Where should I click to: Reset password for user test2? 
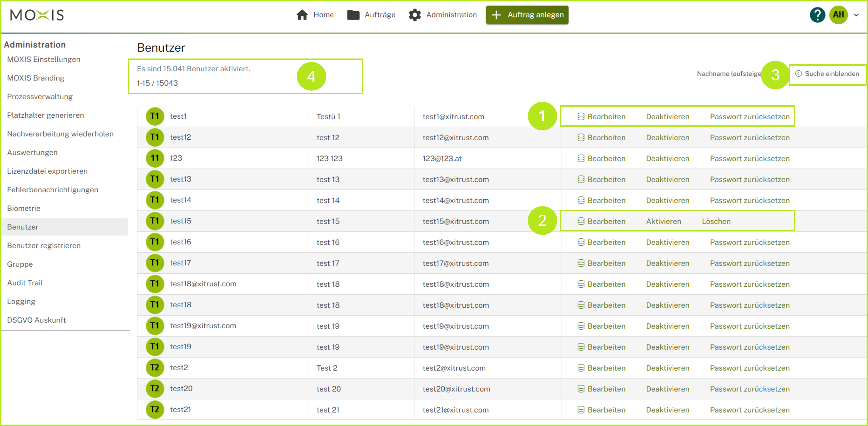coord(749,368)
